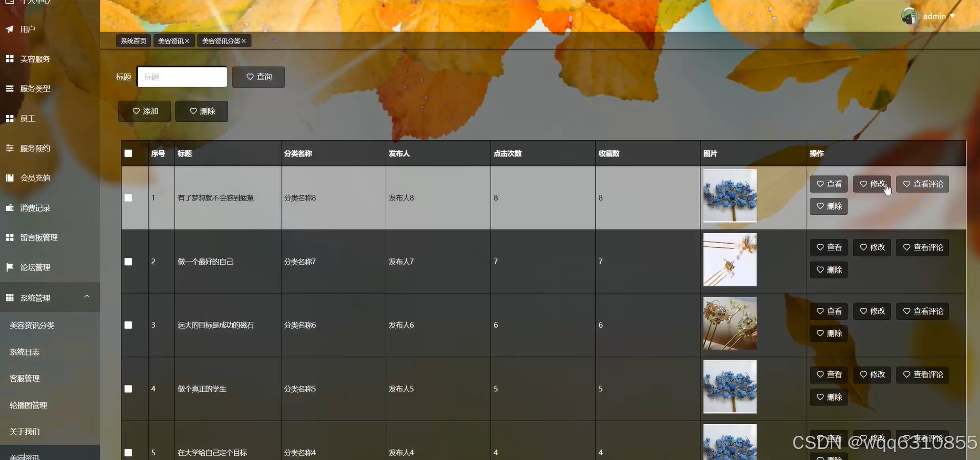
Task: Open the 服务类型 sidebar menu
Action: point(50,89)
